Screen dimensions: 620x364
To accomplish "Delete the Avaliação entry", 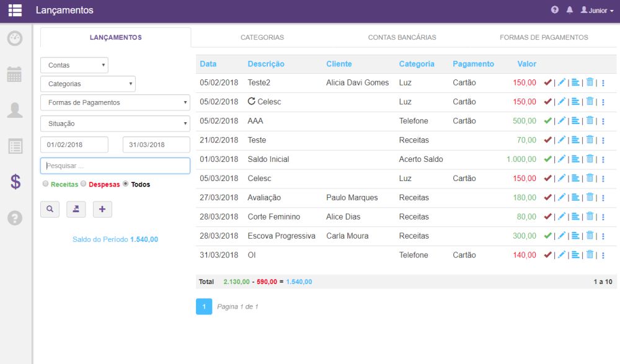I will tap(590, 197).
